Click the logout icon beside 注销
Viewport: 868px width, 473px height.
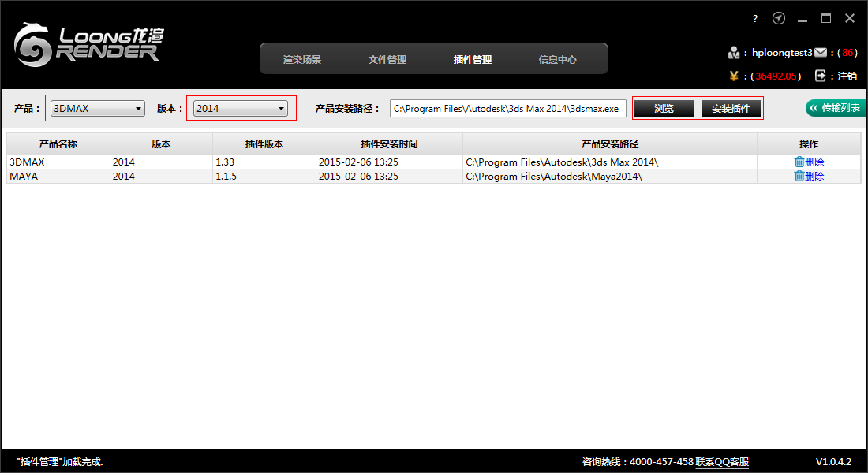[x=821, y=76]
